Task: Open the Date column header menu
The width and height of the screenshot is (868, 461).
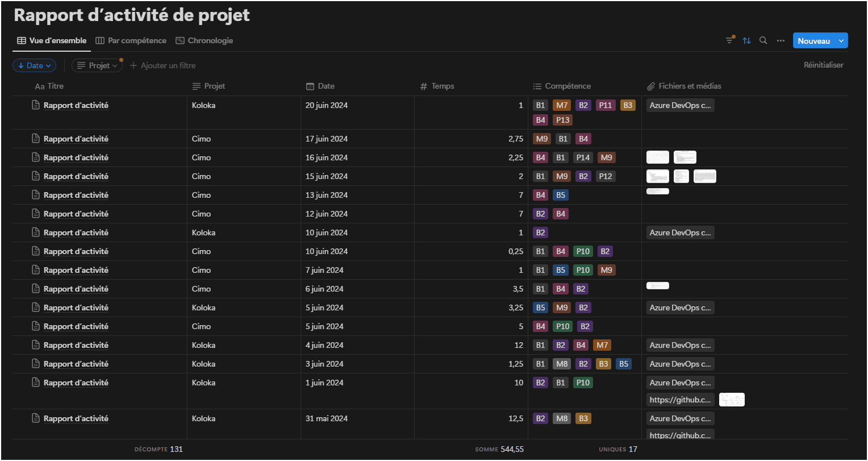Action: point(320,86)
